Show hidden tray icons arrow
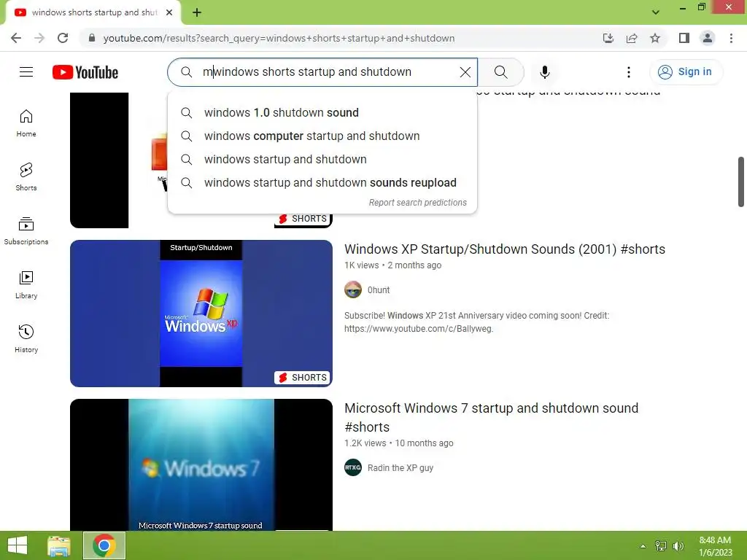747x560 pixels. point(643,546)
